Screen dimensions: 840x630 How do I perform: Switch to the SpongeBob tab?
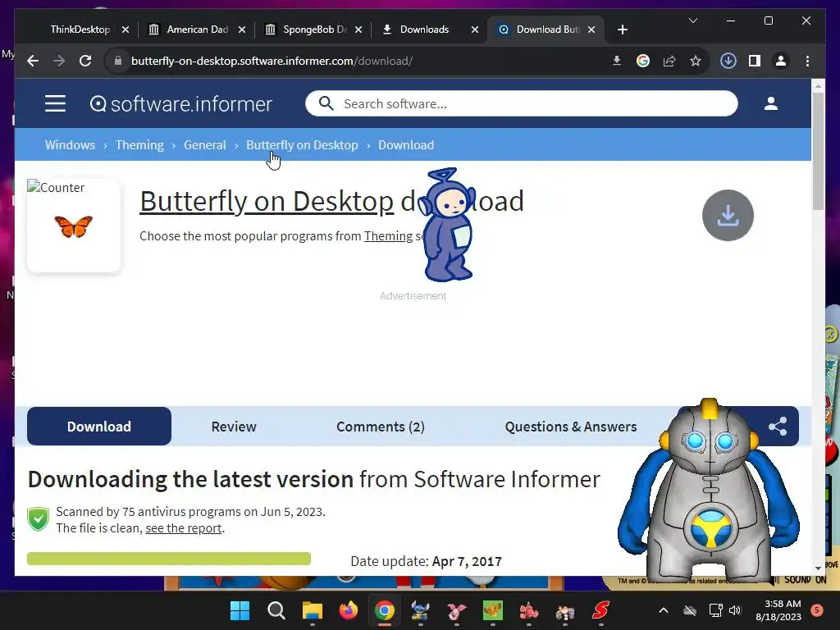(x=314, y=30)
